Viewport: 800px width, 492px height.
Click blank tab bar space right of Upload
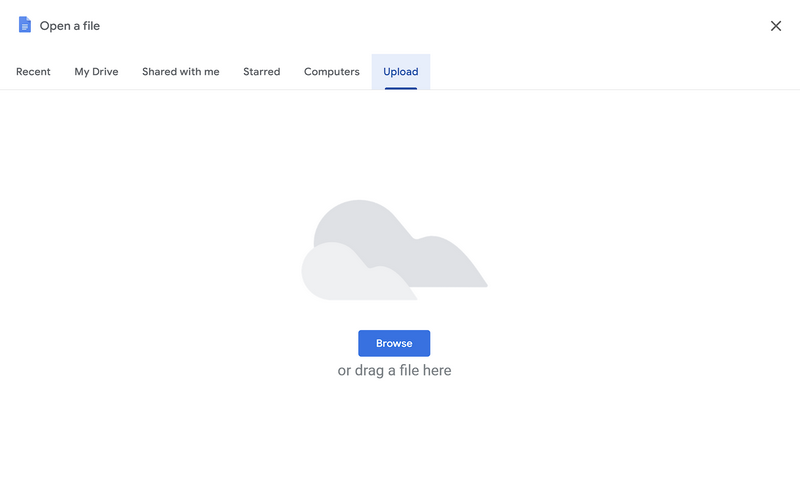click(x=600, y=72)
